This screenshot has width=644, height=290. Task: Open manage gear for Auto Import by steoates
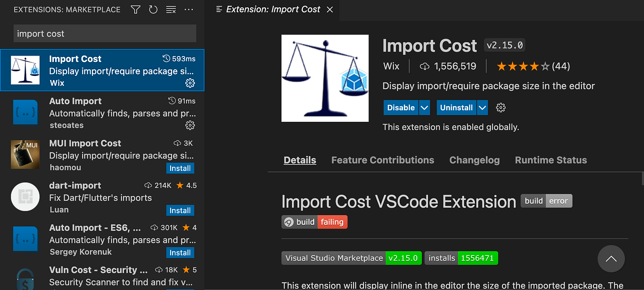tap(190, 125)
